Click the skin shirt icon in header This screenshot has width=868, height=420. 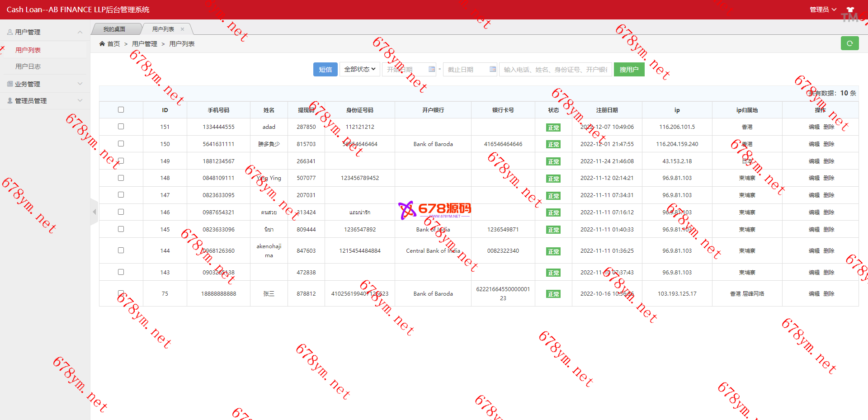point(850,9)
